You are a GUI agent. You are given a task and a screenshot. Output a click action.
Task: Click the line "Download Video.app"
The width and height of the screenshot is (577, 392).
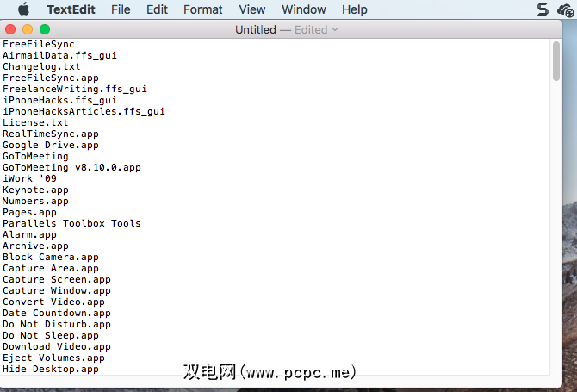[x=57, y=346]
